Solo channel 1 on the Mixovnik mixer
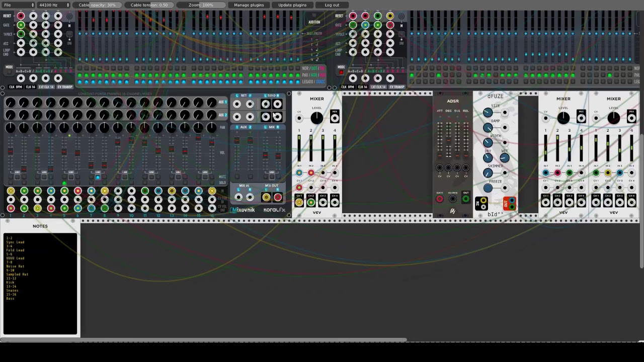The image size is (644, 362). [x=10, y=183]
